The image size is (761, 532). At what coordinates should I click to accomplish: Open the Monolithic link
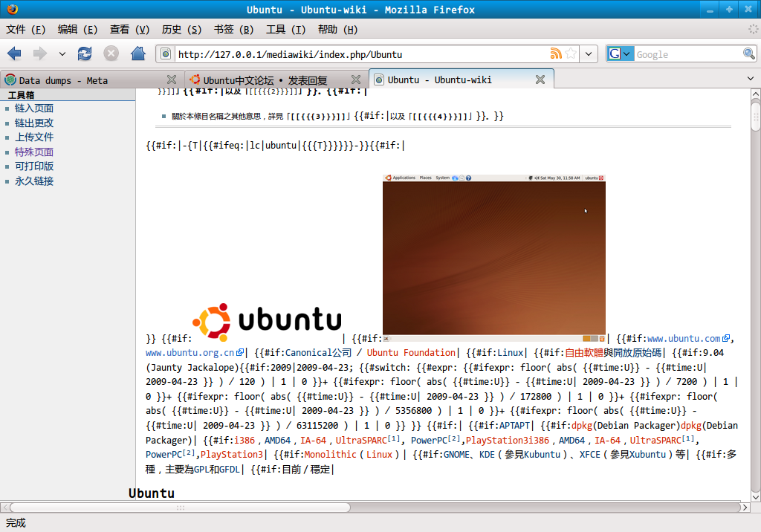tap(331, 455)
